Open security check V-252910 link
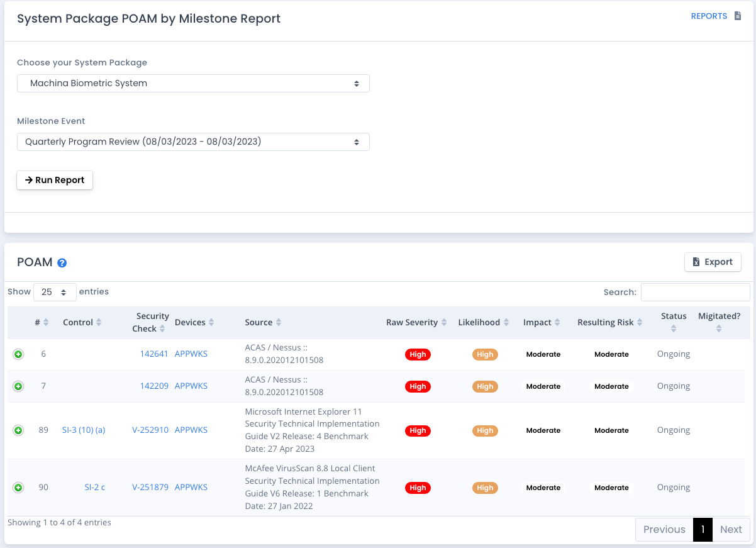This screenshot has width=756, height=548. (150, 430)
